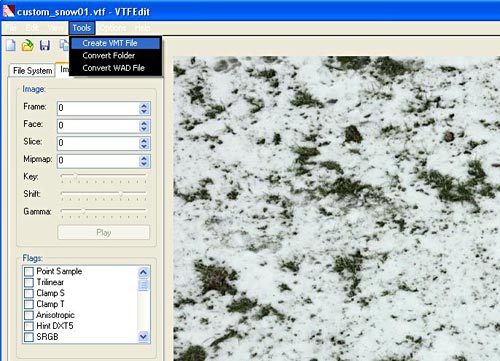Switch to the partially hidden Image tab

[x=63, y=69]
